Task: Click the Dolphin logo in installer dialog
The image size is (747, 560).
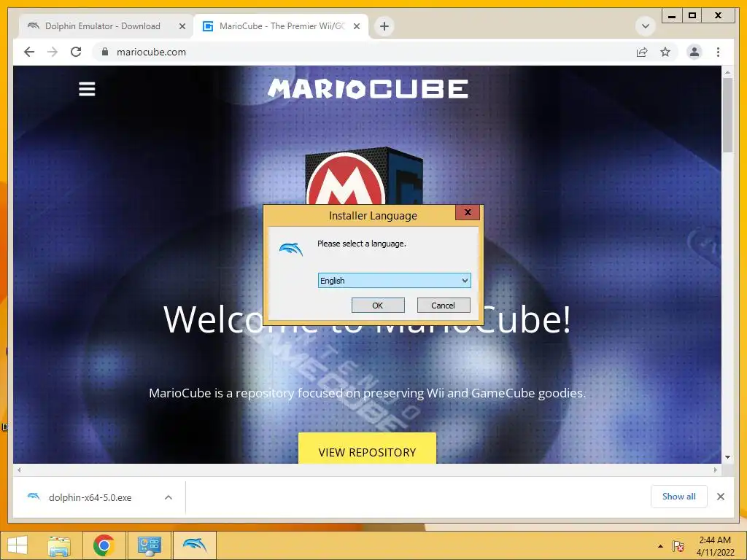Action: pos(291,249)
